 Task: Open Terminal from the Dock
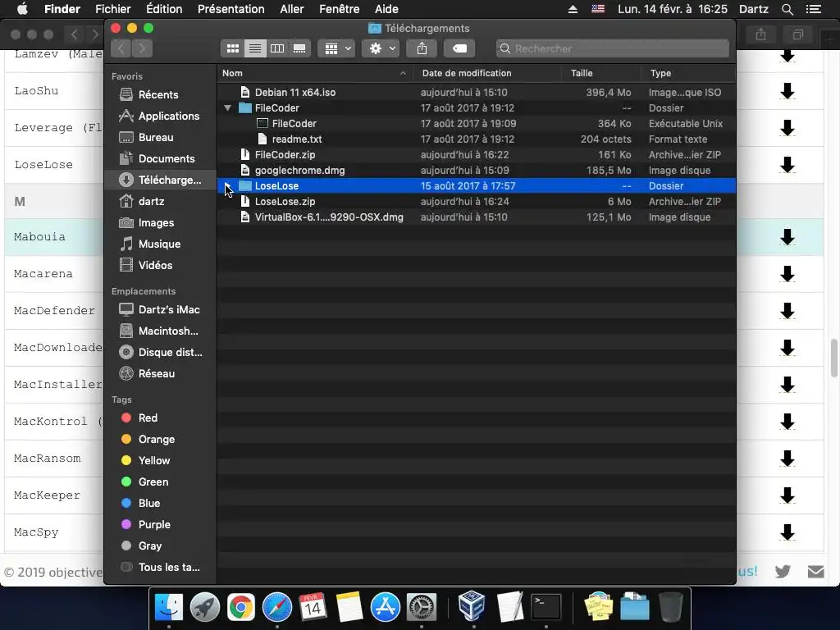click(546, 608)
